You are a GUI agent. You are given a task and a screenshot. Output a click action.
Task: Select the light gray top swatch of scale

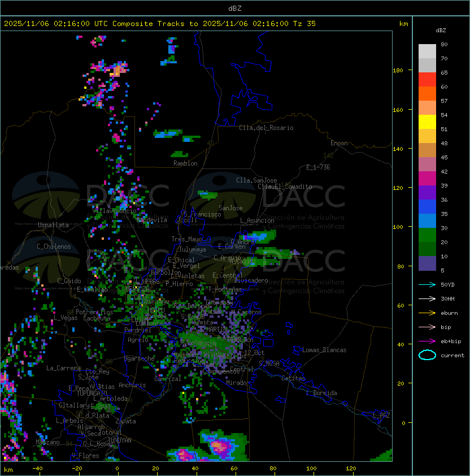coord(427,51)
